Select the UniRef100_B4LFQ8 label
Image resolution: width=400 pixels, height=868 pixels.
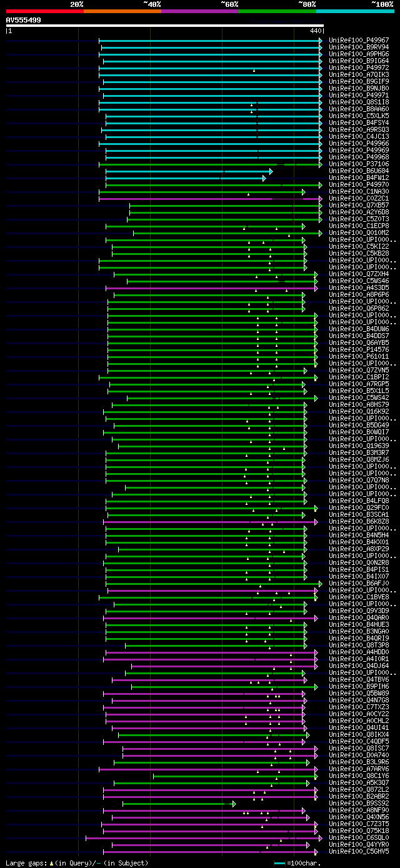(359, 501)
